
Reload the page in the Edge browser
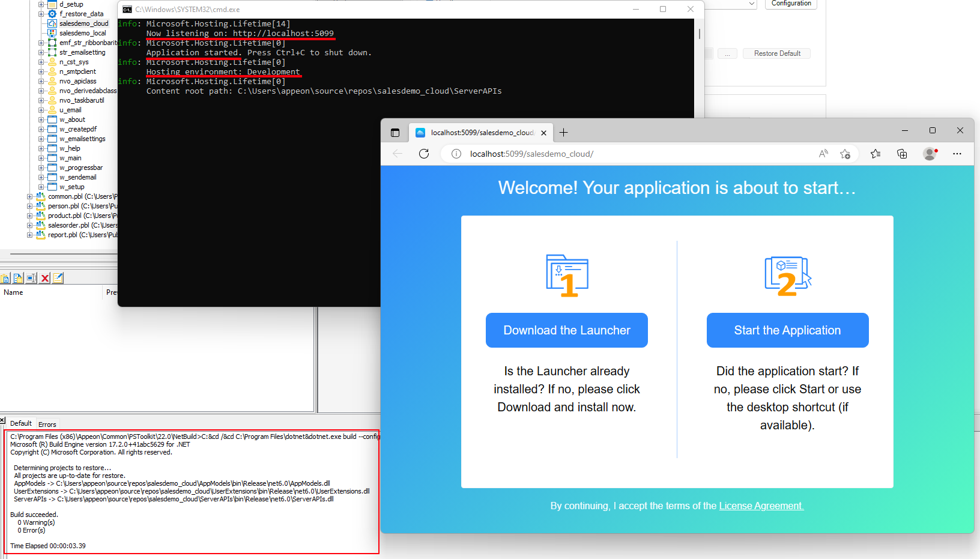[x=424, y=154]
